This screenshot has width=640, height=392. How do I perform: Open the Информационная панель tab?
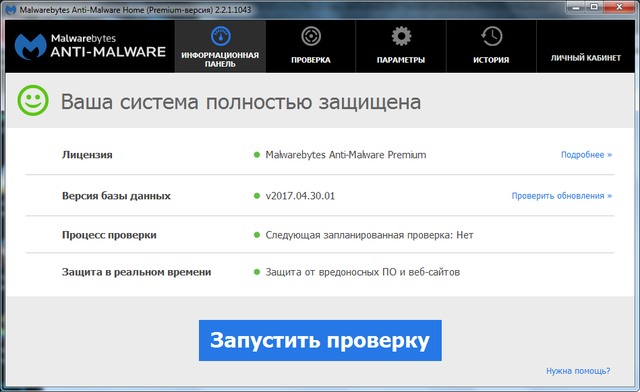tap(220, 47)
